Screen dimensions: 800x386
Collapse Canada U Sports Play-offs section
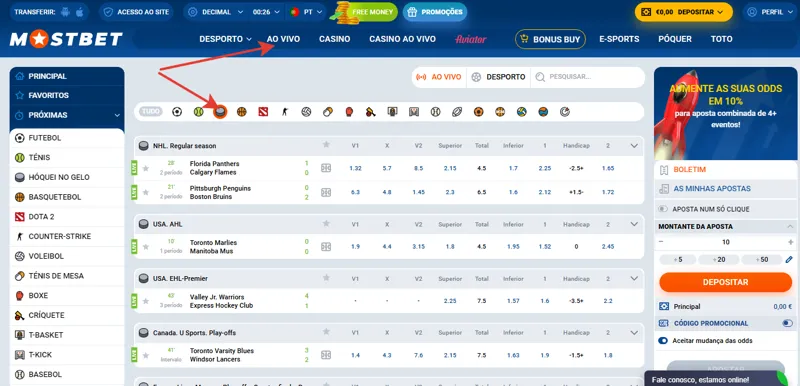(x=634, y=332)
